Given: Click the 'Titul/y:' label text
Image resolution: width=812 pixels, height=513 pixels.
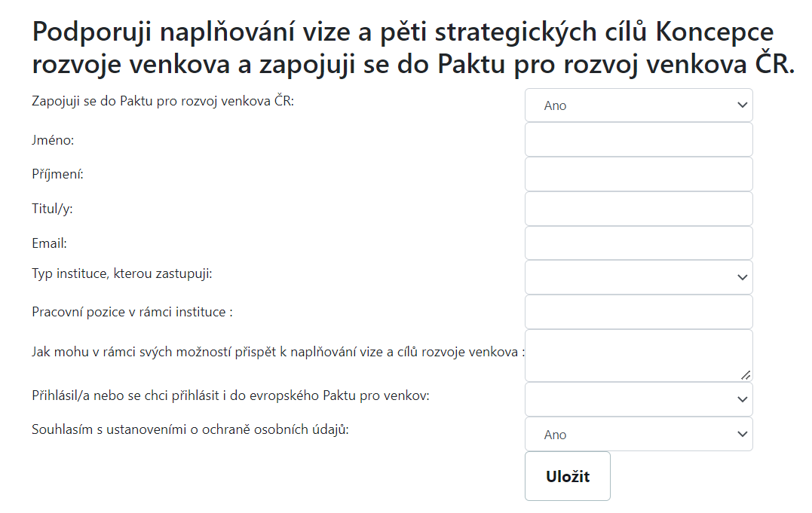Looking at the screenshot, I should 52,209.
